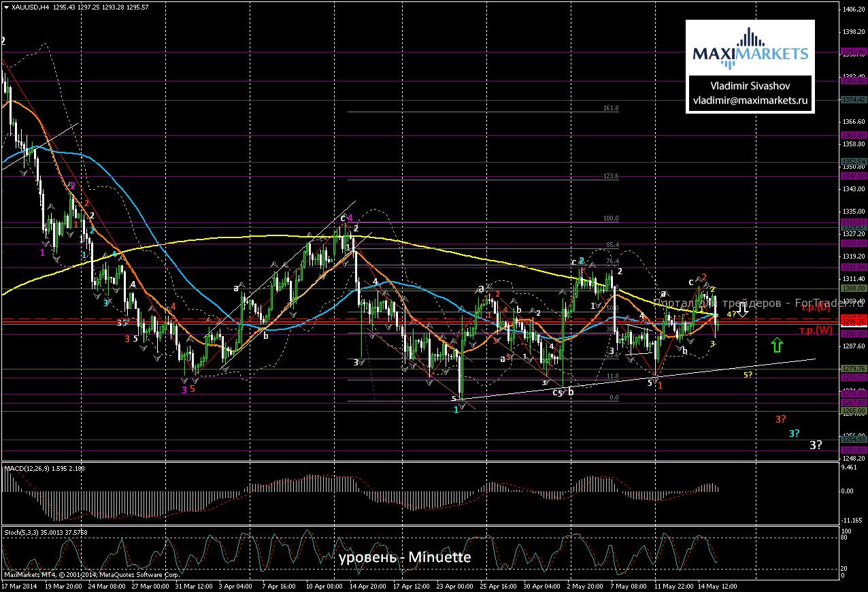Select the orange 3? wave label

coord(780,419)
